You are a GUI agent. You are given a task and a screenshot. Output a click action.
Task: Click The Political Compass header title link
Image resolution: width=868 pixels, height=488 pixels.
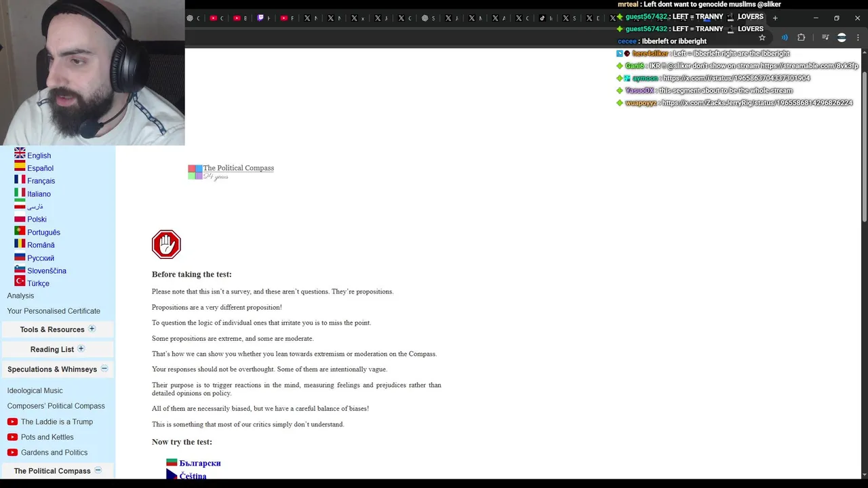coord(238,168)
